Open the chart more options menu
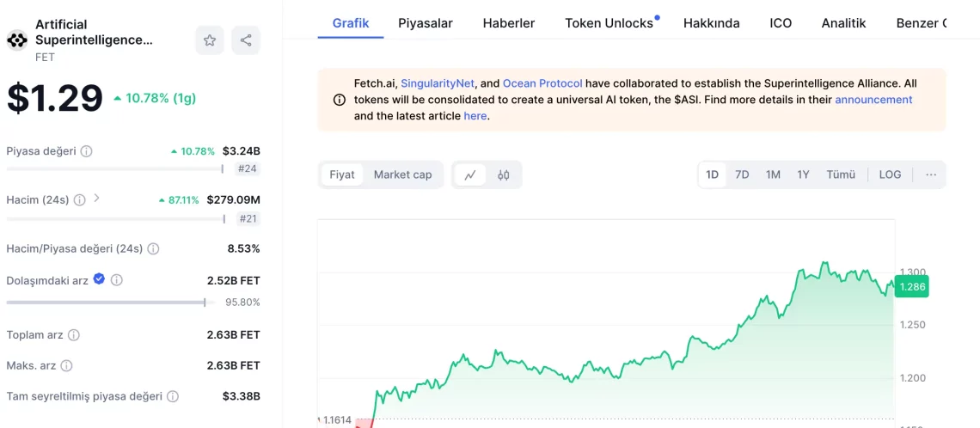Screen dimensions: 980x428 930,174
